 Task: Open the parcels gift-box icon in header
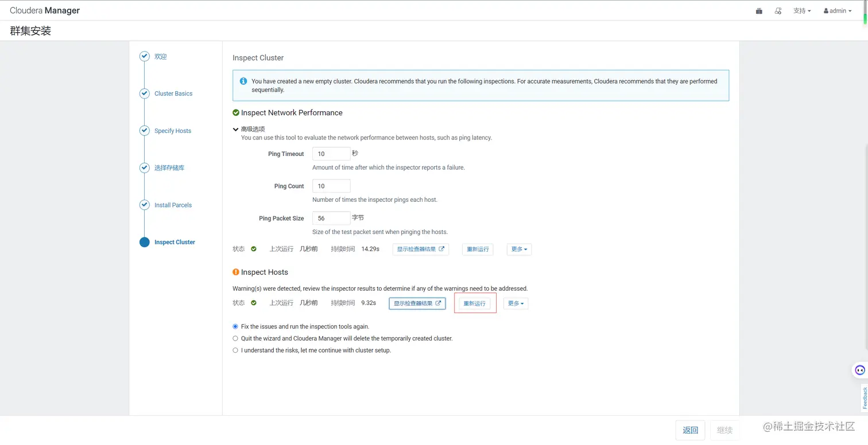coord(759,11)
